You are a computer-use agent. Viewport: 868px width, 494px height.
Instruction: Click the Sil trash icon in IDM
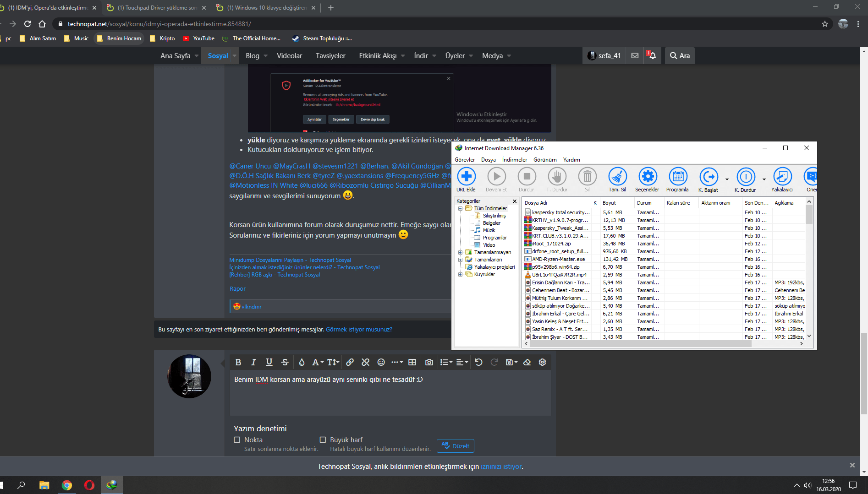pyautogui.click(x=587, y=176)
